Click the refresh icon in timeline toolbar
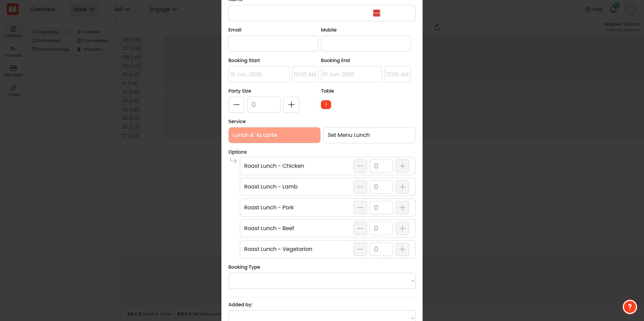Screen dimensions: 644x321 click(x=437, y=27)
